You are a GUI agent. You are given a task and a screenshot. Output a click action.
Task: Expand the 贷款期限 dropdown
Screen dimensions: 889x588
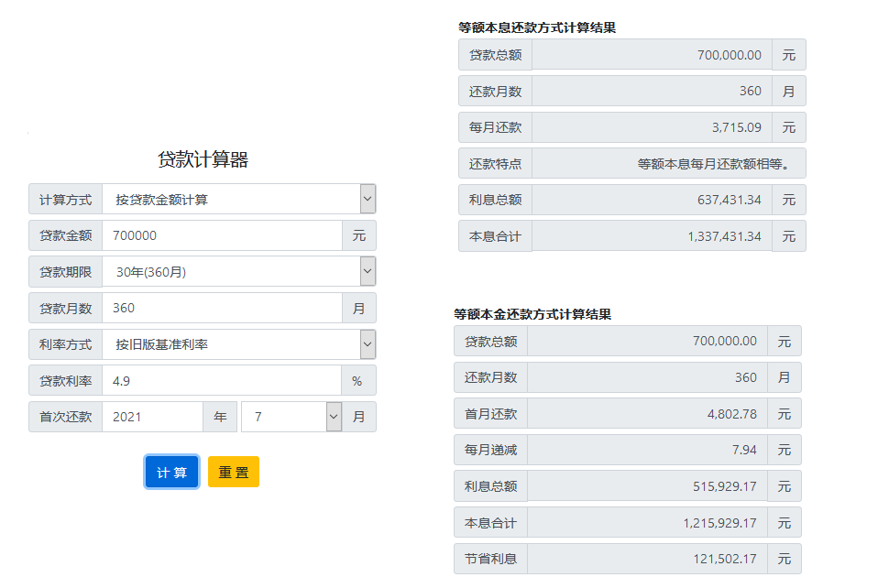pyautogui.click(x=238, y=271)
